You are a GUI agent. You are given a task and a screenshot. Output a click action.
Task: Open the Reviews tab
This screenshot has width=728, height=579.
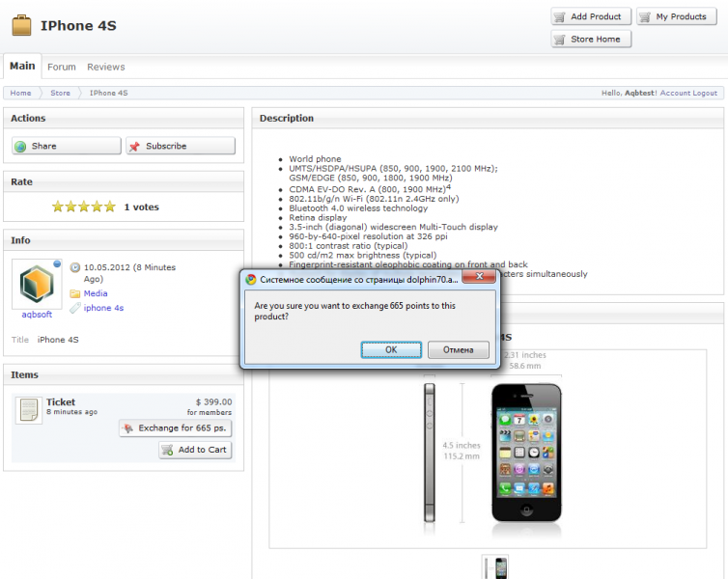106,67
